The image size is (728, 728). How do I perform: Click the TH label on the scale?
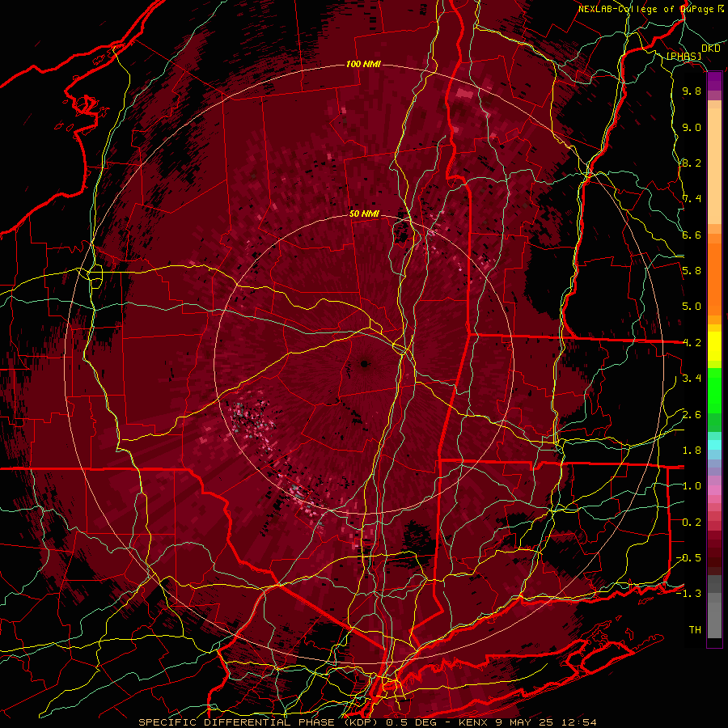pyautogui.click(x=695, y=630)
